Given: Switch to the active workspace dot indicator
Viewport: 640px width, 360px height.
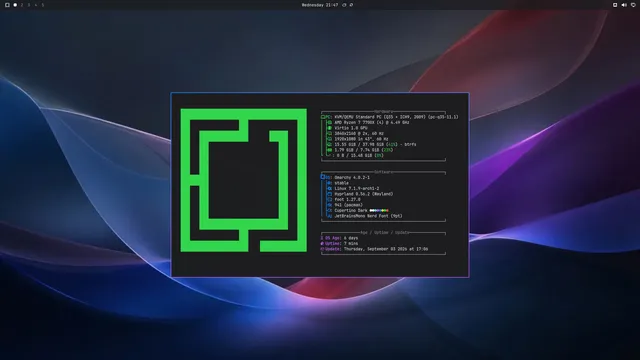Looking at the screenshot, I should (x=15, y=5).
